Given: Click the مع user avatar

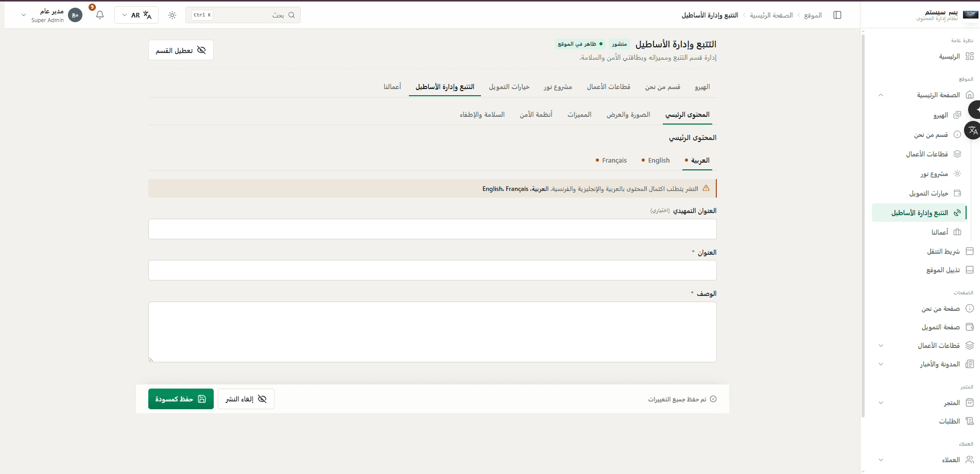Looking at the screenshot, I should (x=75, y=15).
